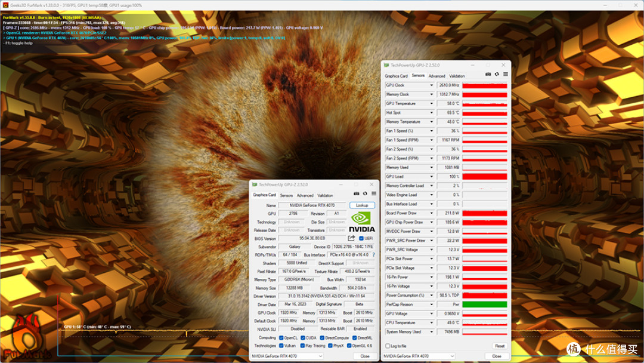644x363 pixels.
Task: Toggle the Ray Tracing checkbox
Action: (x=303, y=346)
